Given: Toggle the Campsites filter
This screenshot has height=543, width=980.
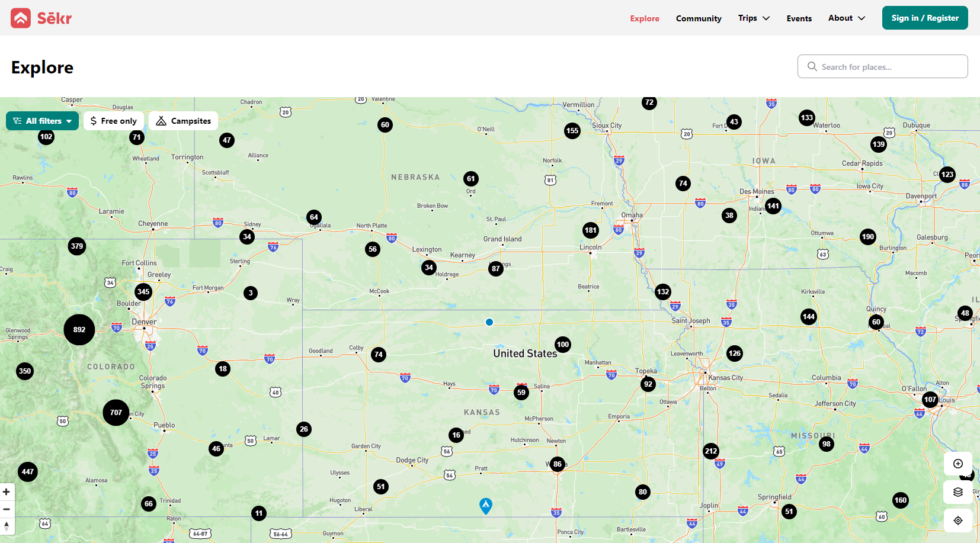Looking at the screenshot, I should pos(184,121).
